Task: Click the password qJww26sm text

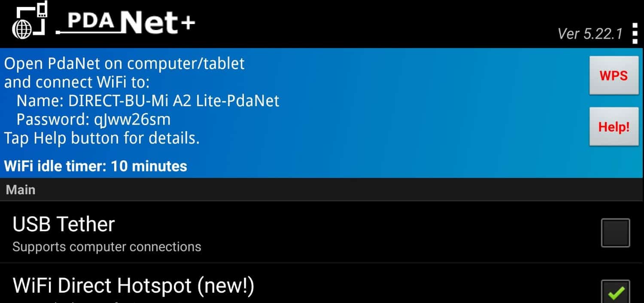Action: click(132, 119)
